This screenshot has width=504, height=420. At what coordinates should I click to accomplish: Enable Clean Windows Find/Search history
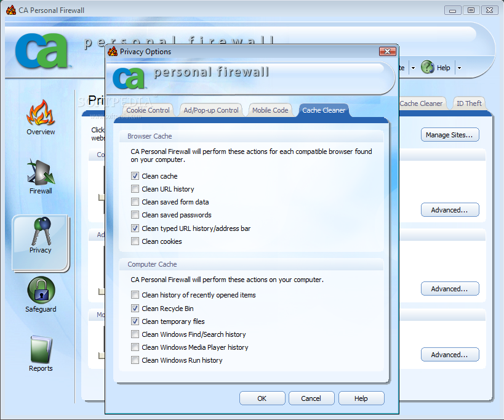pyautogui.click(x=135, y=334)
